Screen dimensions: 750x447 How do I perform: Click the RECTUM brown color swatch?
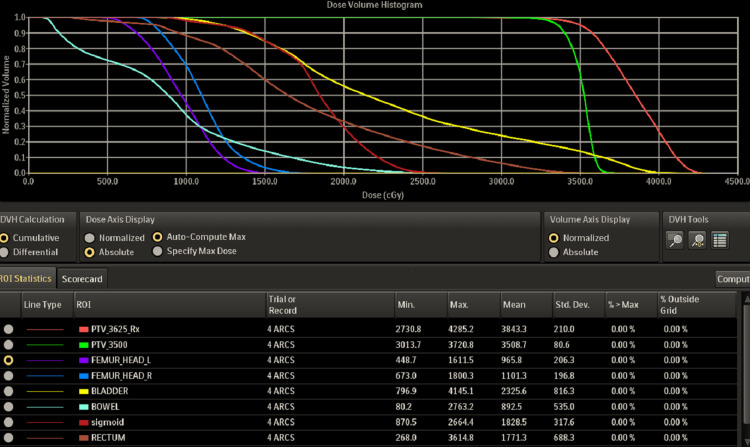(x=84, y=438)
